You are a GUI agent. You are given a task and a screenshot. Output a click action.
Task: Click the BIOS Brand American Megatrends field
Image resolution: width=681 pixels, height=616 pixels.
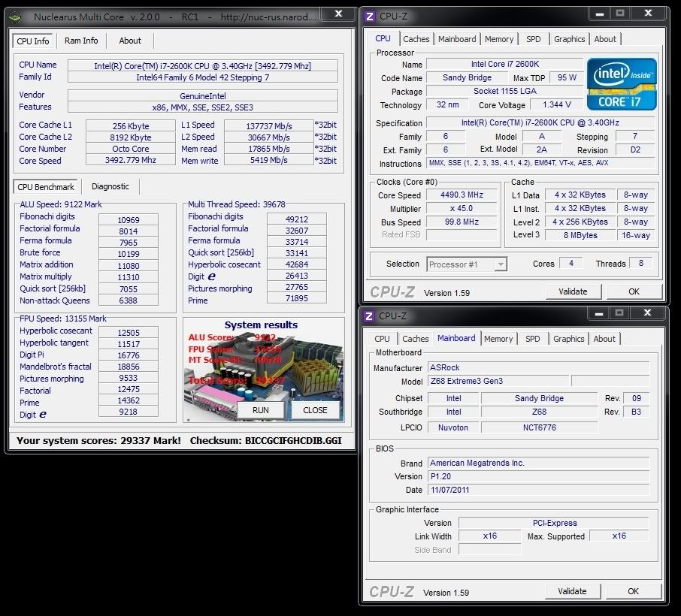tap(538, 464)
